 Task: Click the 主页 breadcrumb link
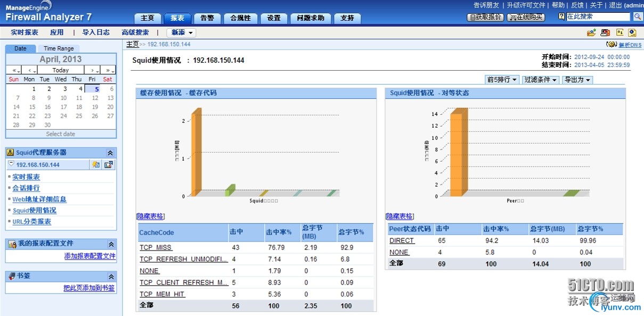coord(133,44)
